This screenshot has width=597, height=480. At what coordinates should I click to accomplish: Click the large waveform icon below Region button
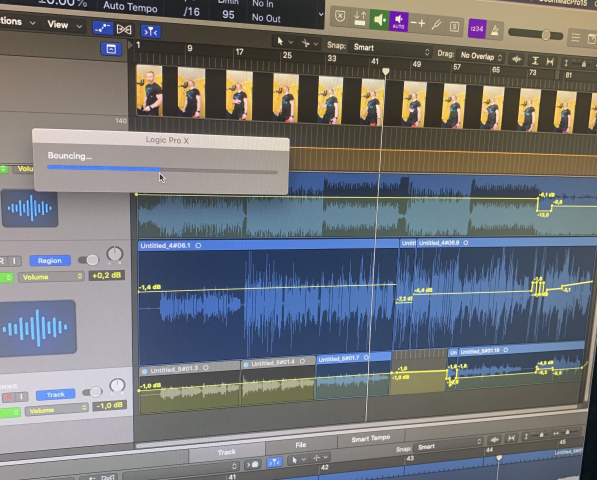(38, 329)
